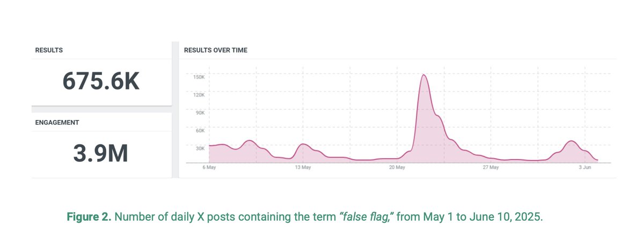Select the 3.9M engagement value
This screenshot has width=644, height=240.
click(101, 153)
